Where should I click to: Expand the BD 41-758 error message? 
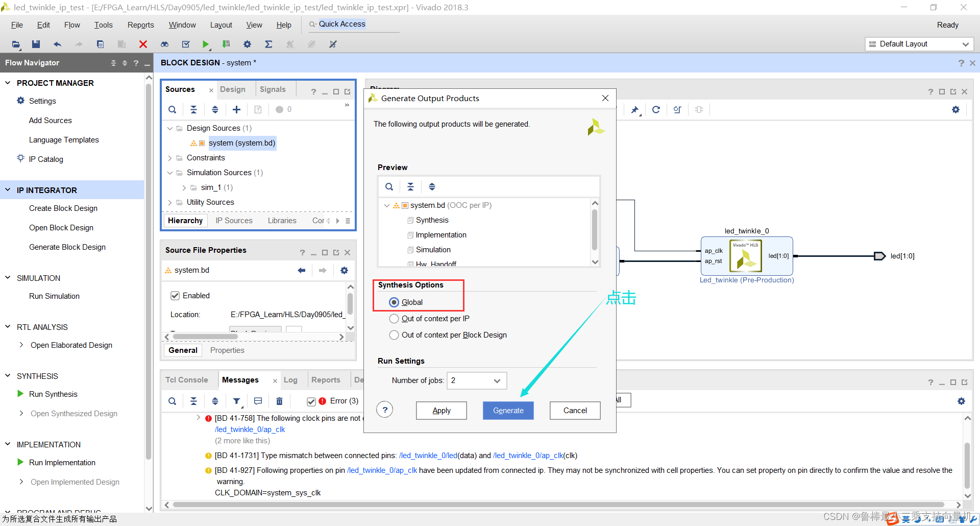tap(199, 418)
